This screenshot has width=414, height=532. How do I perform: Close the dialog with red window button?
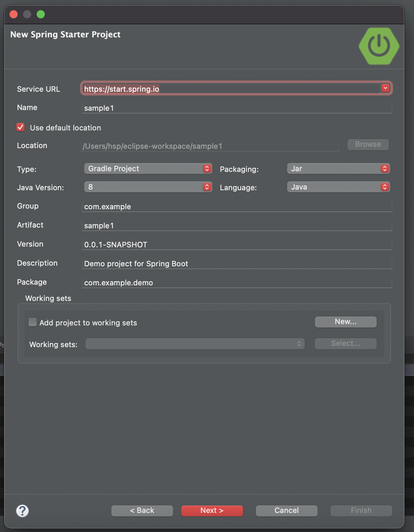tap(14, 14)
